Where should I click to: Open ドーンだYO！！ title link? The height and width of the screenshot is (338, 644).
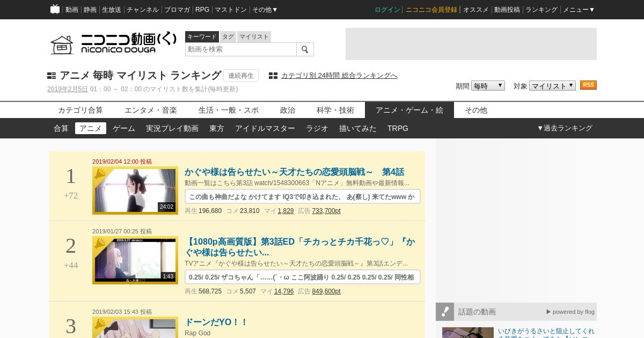pos(216,322)
